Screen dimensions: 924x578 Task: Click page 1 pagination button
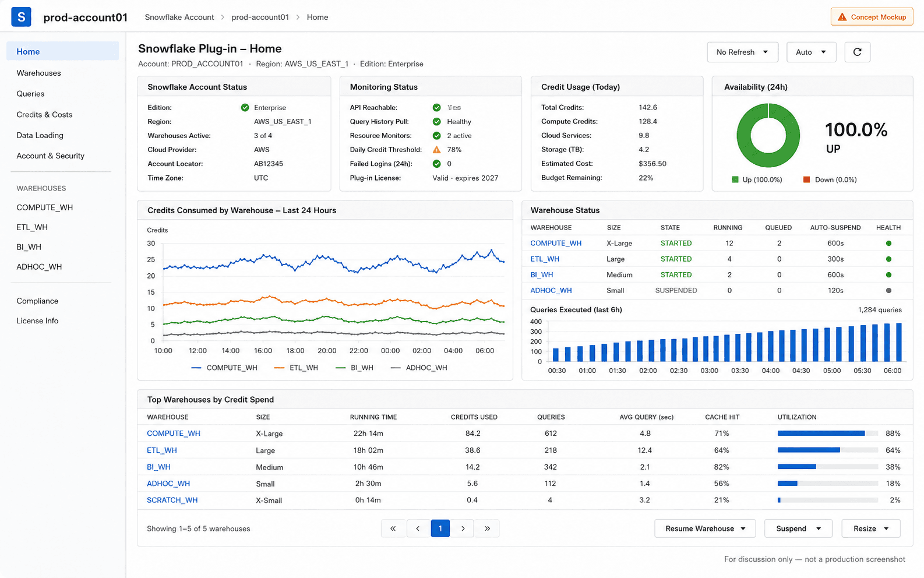click(440, 528)
